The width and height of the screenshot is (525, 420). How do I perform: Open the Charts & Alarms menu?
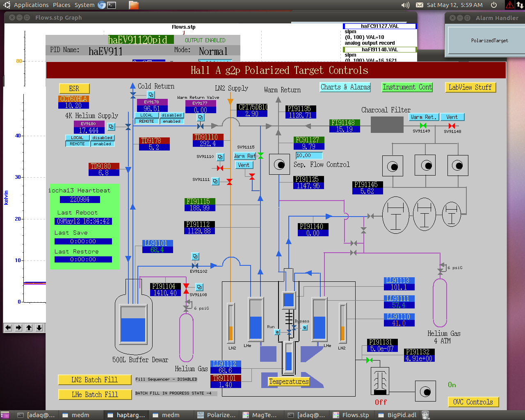point(345,87)
